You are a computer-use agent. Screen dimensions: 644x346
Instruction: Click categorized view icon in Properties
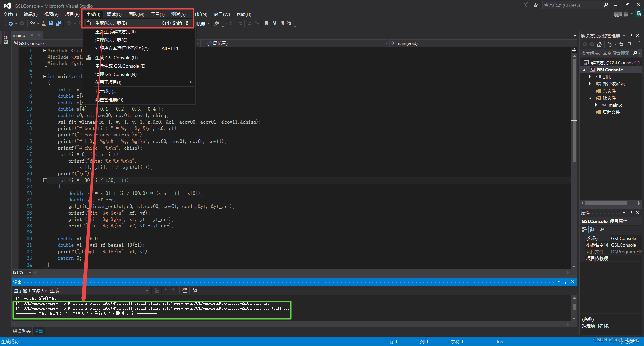click(584, 230)
